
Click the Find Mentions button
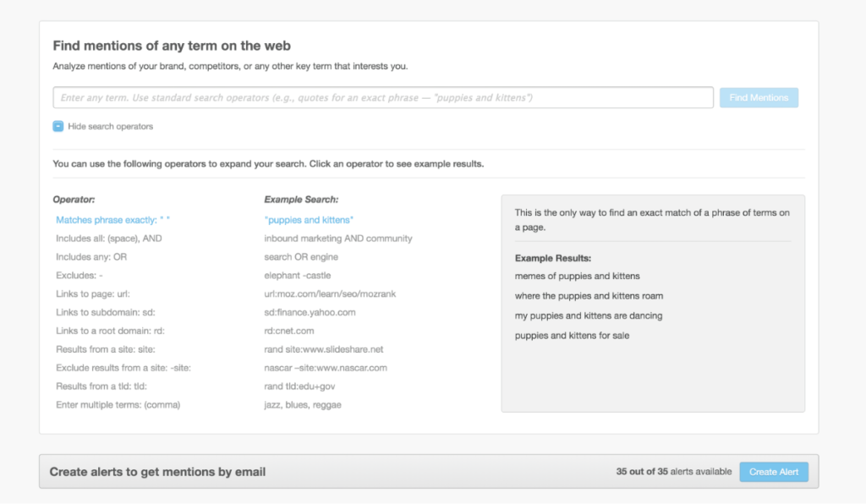[759, 98]
